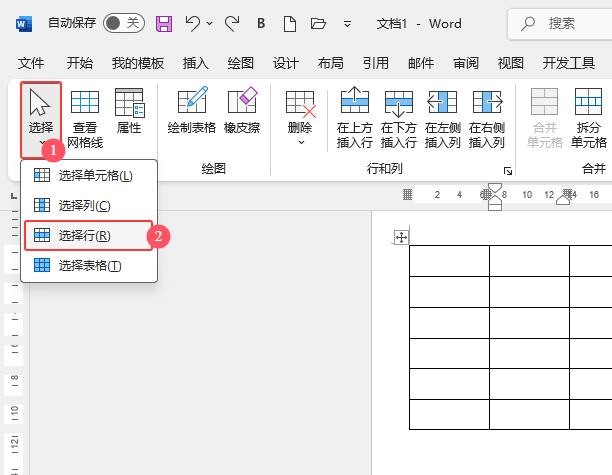612x475 pixels.
Task: Insert column to the right (在右侧插入列)
Action: point(487,118)
